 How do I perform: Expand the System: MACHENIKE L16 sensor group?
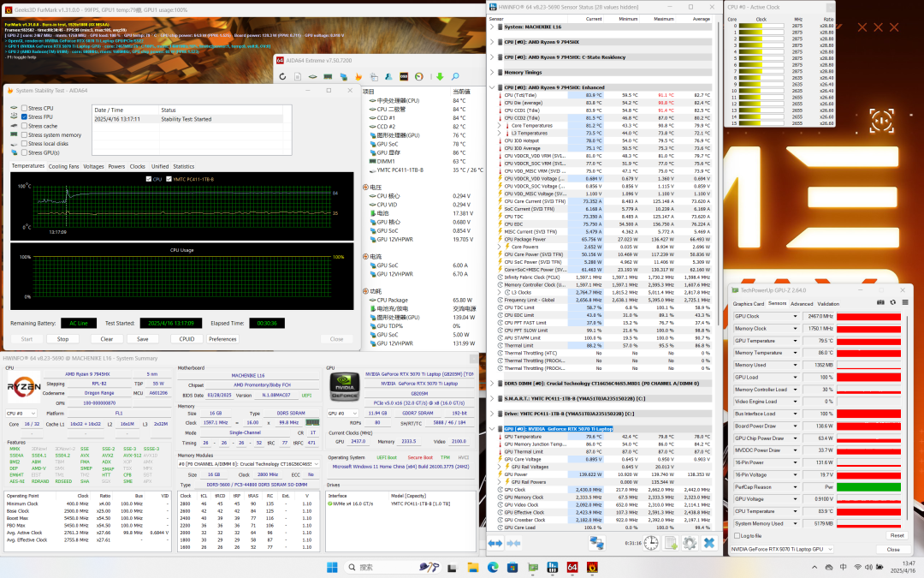click(492, 27)
